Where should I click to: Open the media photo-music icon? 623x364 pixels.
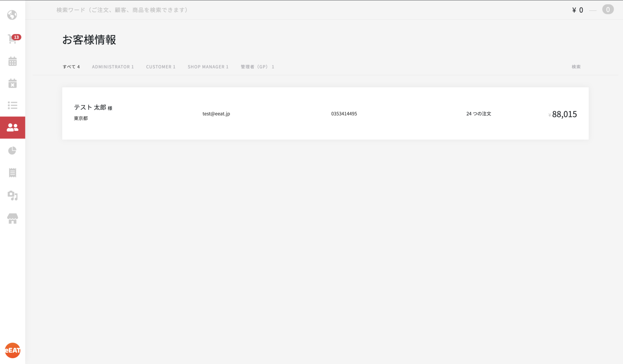pyautogui.click(x=12, y=195)
